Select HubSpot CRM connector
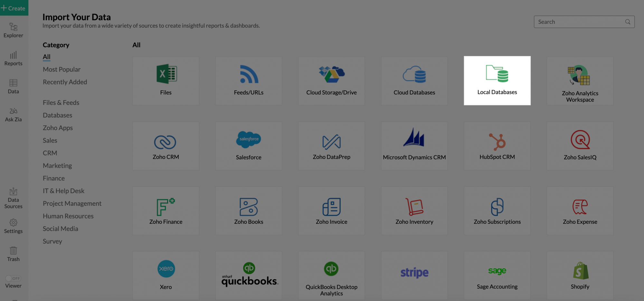The image size is (644, 301). click(x=497, y=146)
